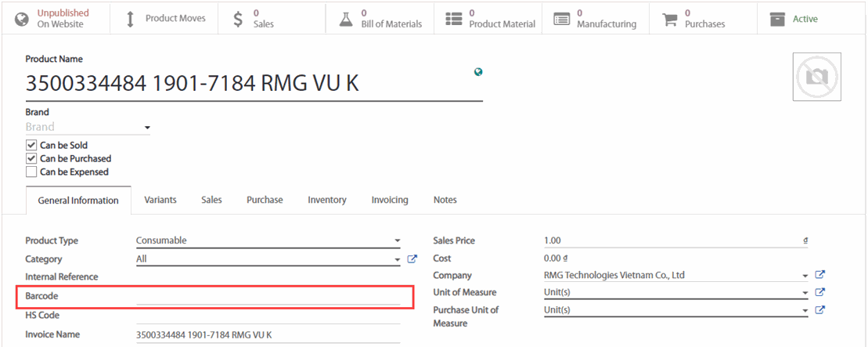Screen dimensions: 868x347
Task: Click the Unpublished On Website globe icon
Action: pos(22,19)
